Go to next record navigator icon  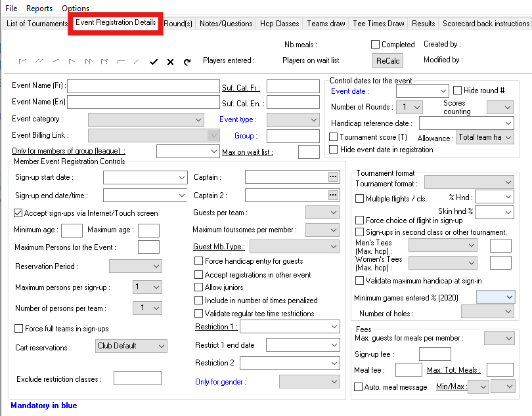click(x=72, y=62)
